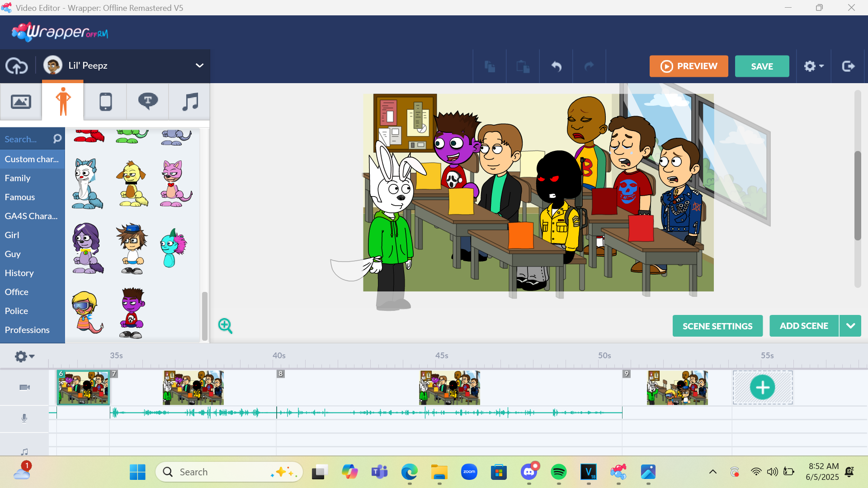Screen dimensions: 868x488
Task: Click ADD SCENE button
Action: [x=804, y=326]
